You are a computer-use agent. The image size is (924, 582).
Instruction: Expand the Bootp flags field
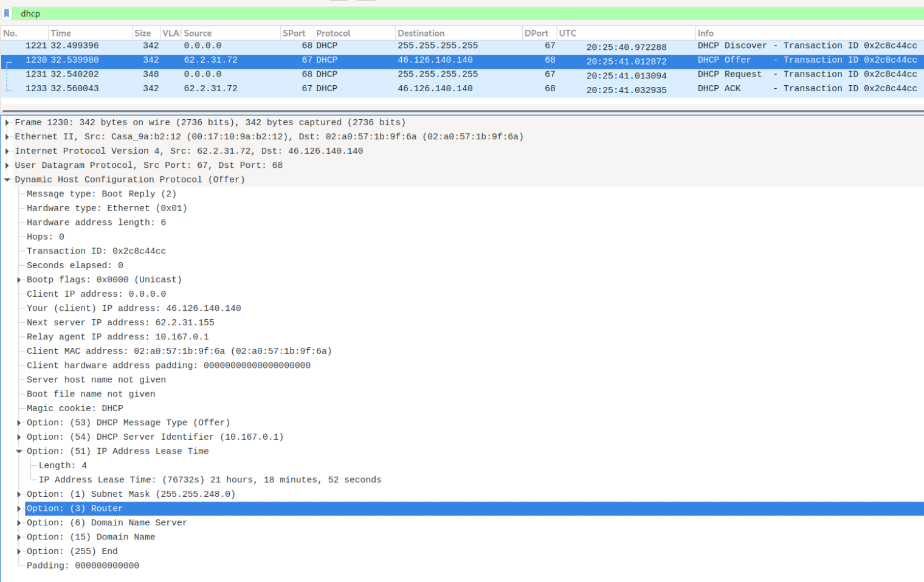(19, 280)
